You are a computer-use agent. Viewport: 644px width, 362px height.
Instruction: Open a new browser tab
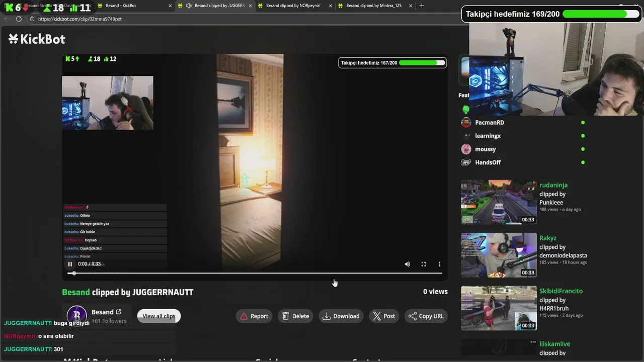tap(422, 6)
